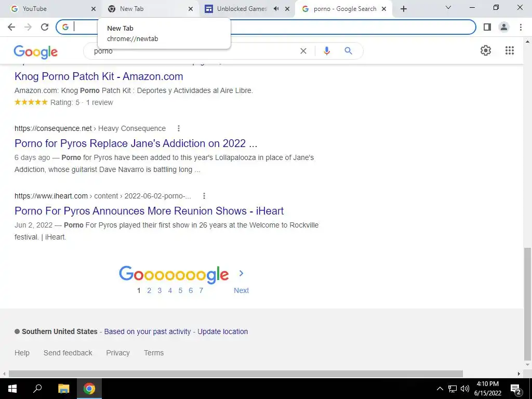Open the Terms footer link
Image resolution: width=532 pixels, height=399 pixels.
point(154,353)
